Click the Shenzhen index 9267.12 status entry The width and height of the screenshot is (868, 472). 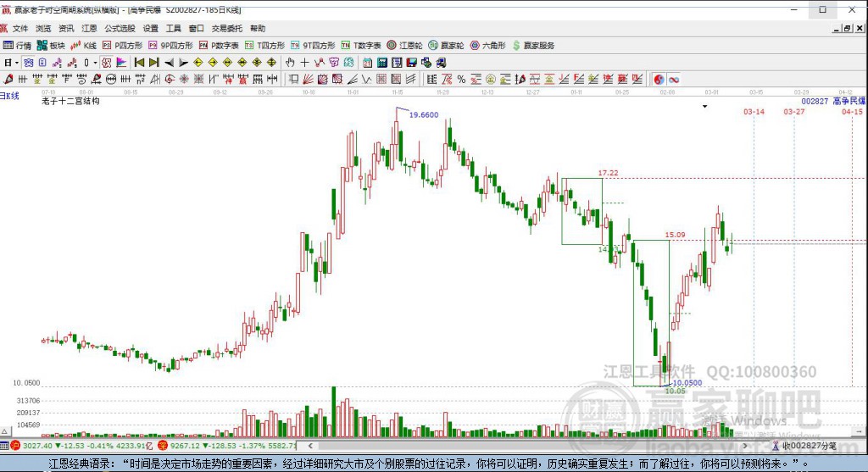click(x=228, y=446)
